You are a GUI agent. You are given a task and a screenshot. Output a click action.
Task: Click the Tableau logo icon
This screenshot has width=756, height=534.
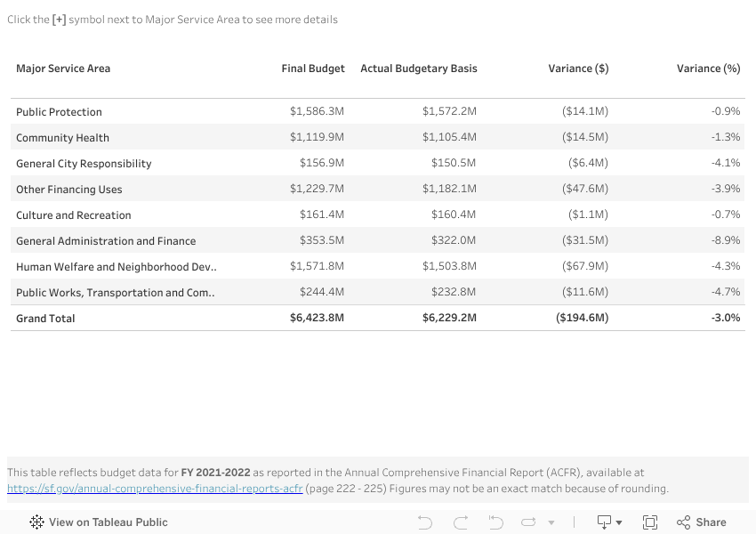click(x=36, y=522)
